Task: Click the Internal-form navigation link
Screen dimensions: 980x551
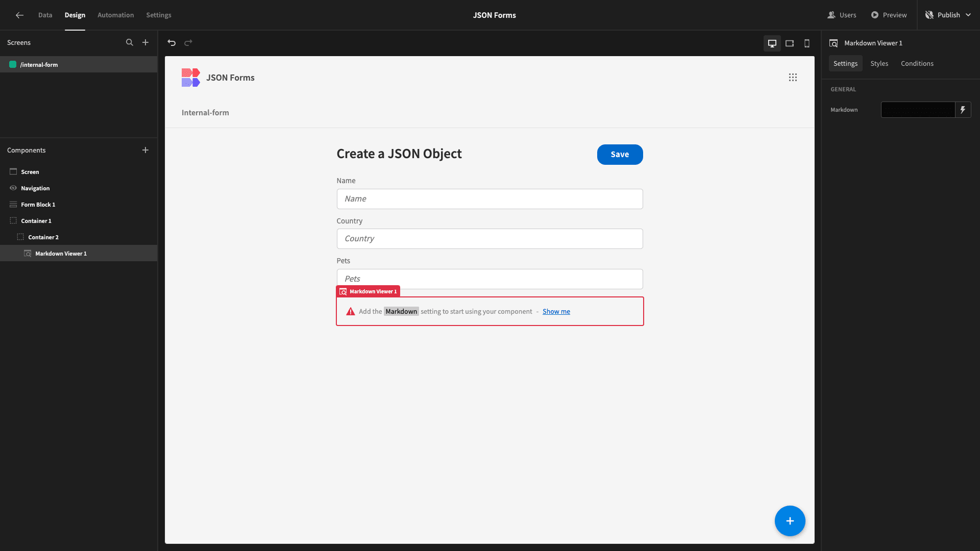Action: tap(205, 113)
